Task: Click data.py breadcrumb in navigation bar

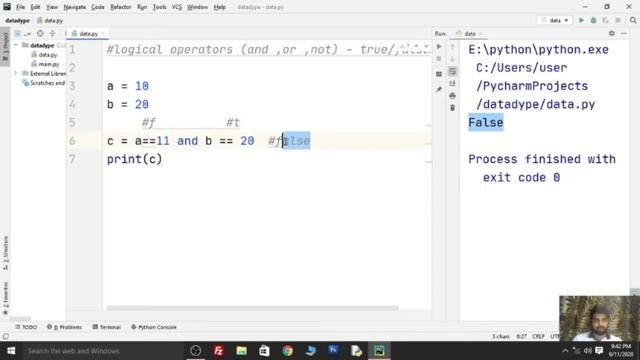Action: (50, 20)
